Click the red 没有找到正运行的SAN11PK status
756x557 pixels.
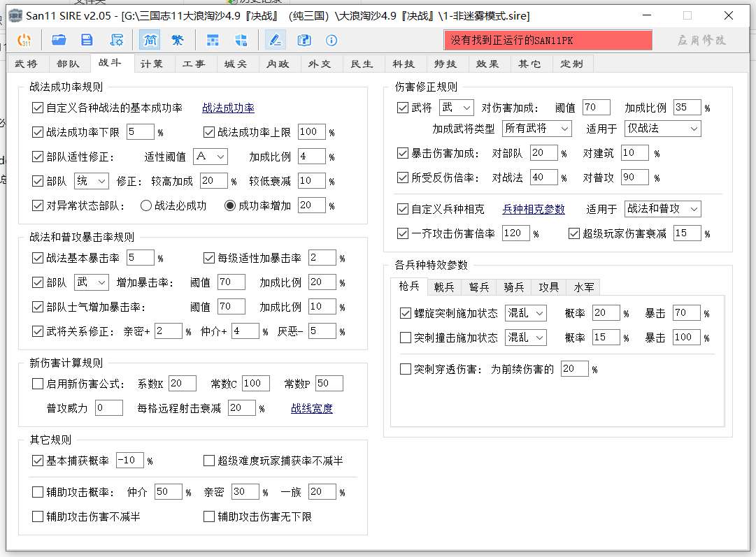548,40
